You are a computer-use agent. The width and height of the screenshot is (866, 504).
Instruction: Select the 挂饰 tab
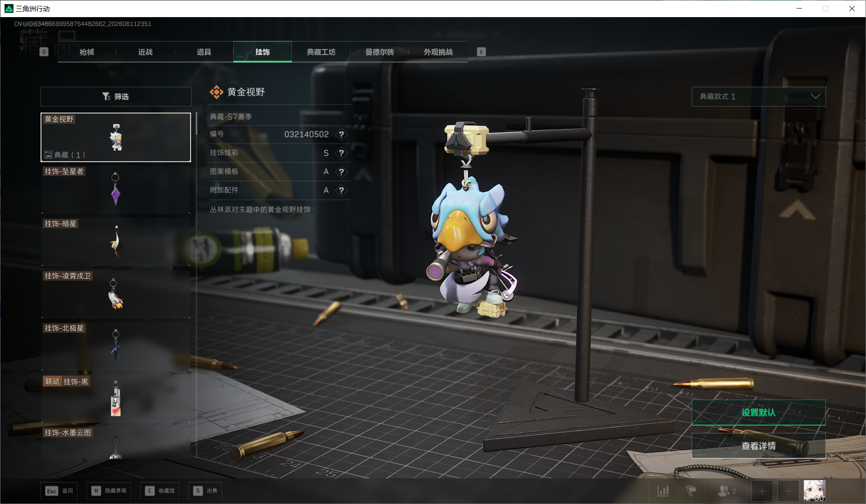coord(263,52)
